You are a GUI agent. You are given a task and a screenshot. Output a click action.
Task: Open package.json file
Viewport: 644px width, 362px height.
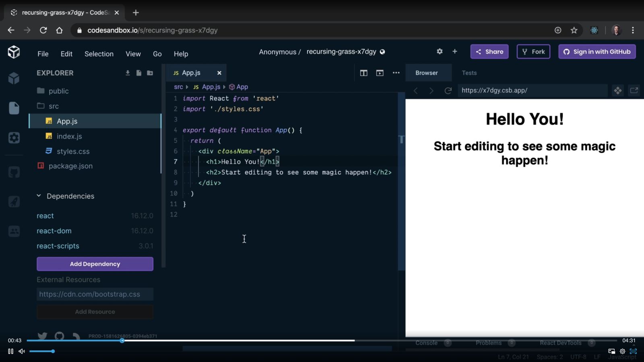coord(95,166)
